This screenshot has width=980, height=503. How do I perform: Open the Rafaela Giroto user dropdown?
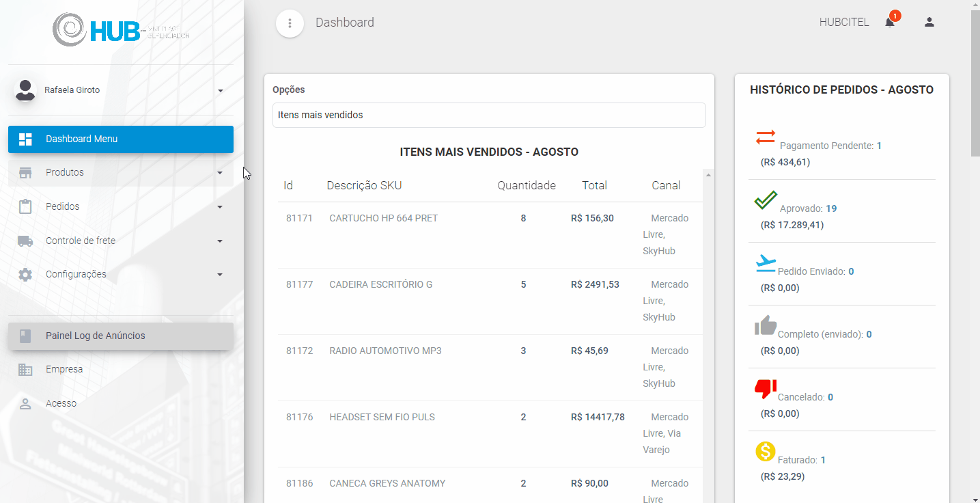[x=121, y=90]
